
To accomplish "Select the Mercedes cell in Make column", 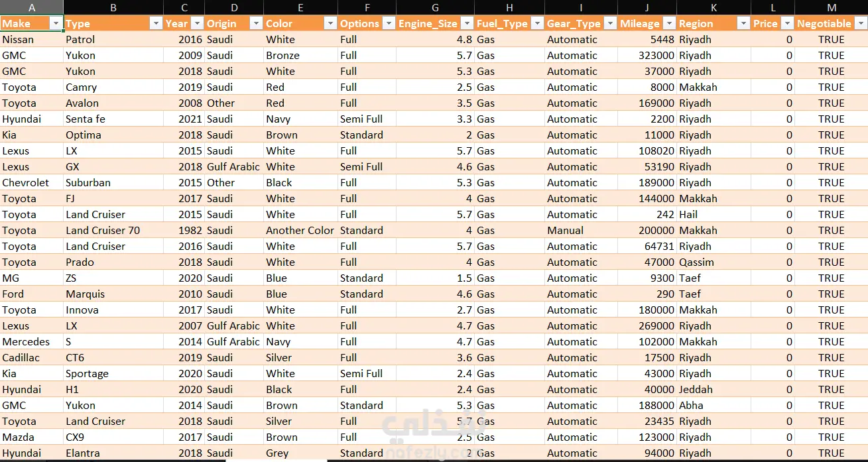I will coord(26,342).
